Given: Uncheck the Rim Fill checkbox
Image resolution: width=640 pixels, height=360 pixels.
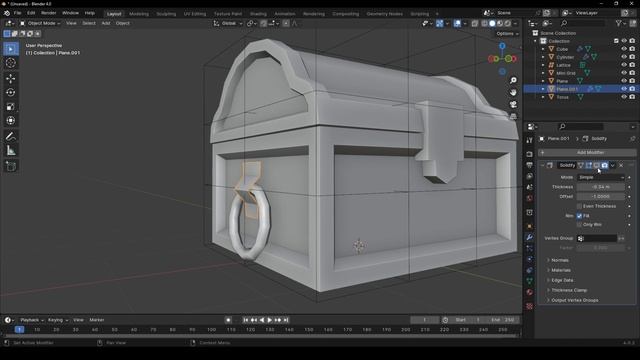Looking at the screenshot, I should [579, 216].
